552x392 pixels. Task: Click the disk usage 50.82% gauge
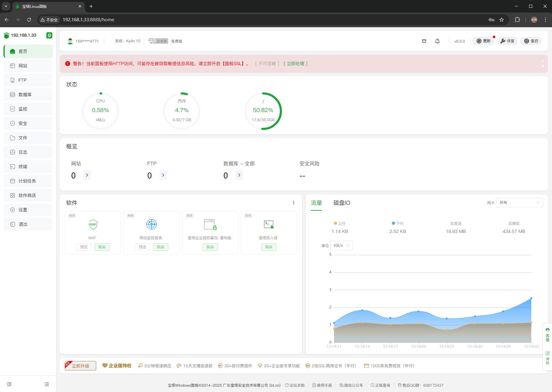pos(263,111)
